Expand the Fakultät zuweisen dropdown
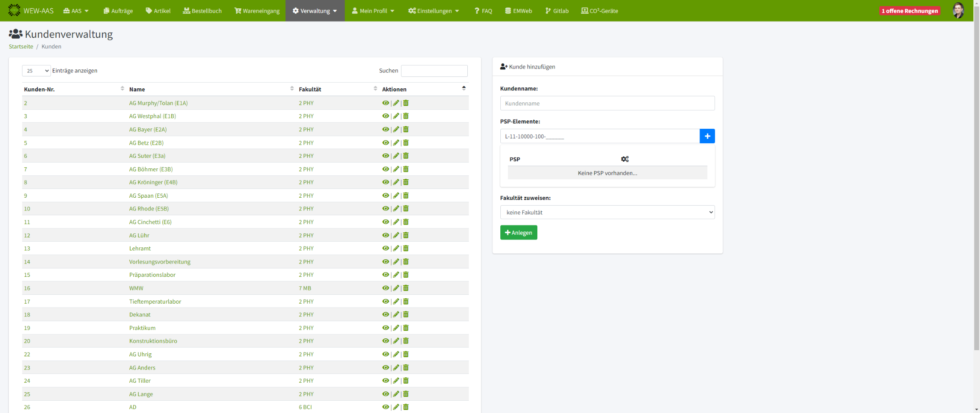The width and height of the screenshot is (980, 413). [607, 212]
